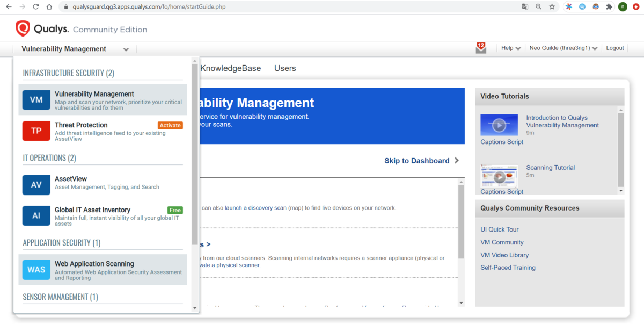Screen dimensions: 644x331
Task: Open the green profile avatar icon
Action: coord(623,7)
